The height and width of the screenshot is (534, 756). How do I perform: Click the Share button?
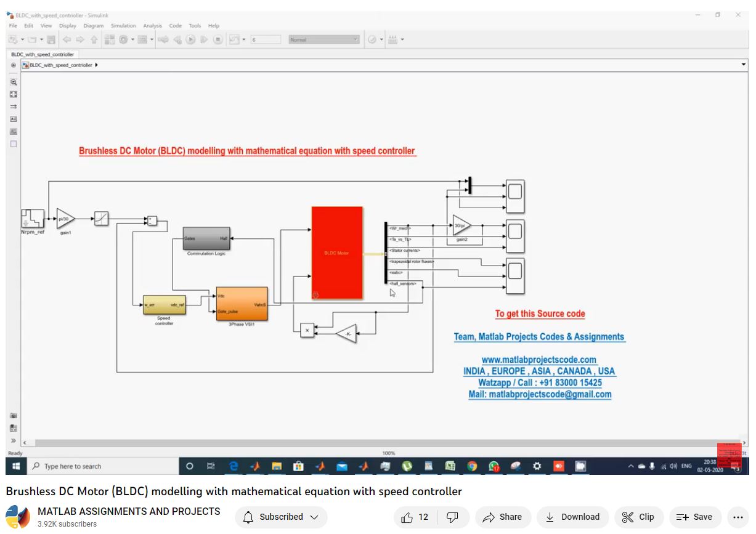click(502, 517)
